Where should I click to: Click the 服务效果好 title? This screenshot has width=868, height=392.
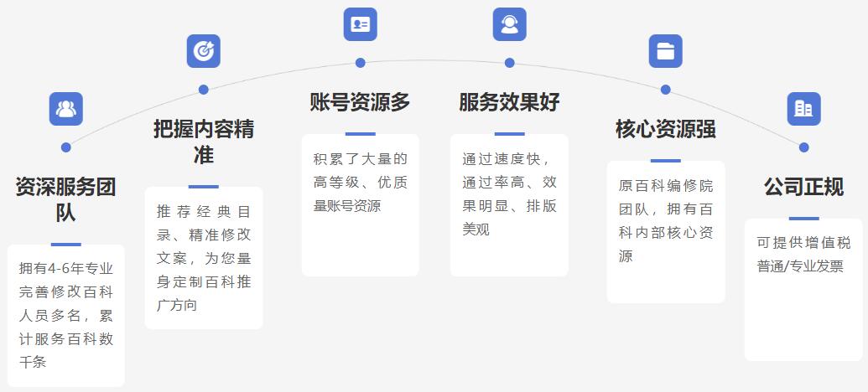click(509, 102)
